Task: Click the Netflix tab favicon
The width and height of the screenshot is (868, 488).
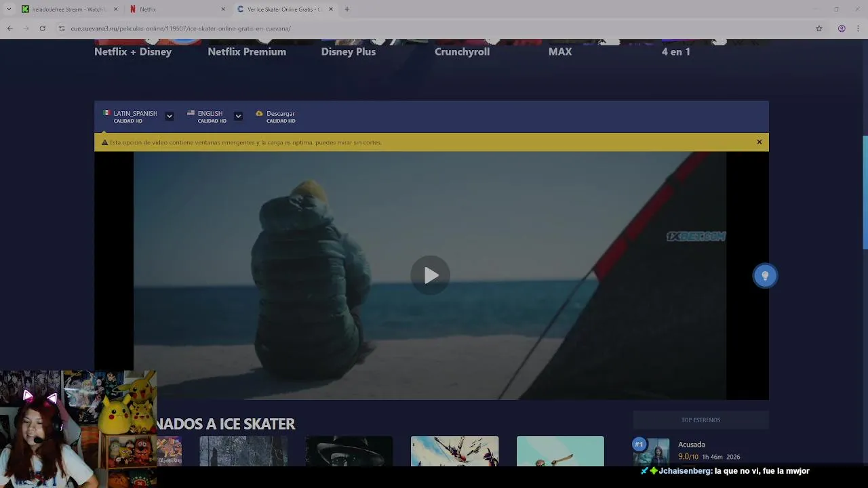Action: [x=133, y=9]
